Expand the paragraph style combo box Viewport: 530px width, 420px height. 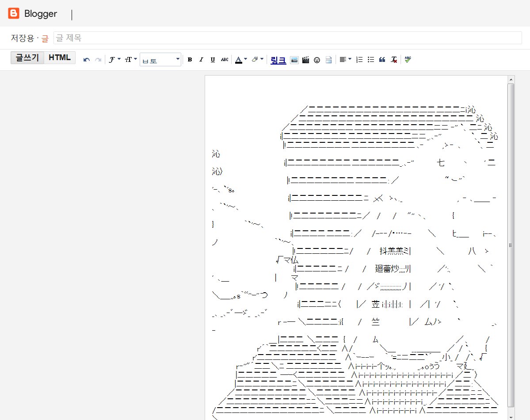[x=160, y=60]
